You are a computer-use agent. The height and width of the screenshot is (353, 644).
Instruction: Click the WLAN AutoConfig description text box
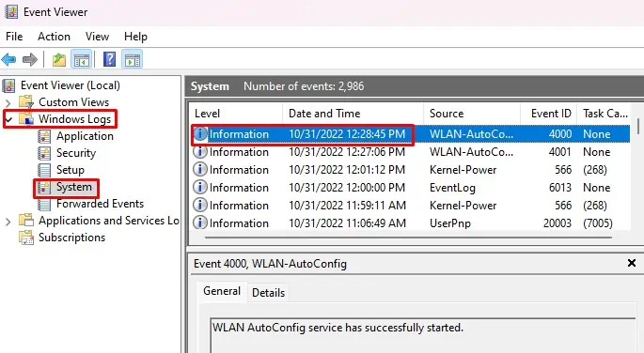423,335
